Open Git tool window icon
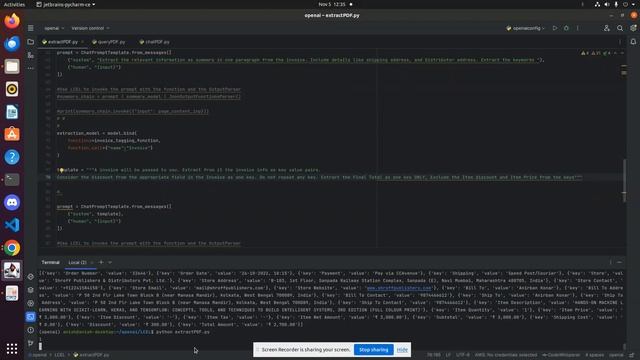This screenshot has width=640, height=360. pos(31,343)
